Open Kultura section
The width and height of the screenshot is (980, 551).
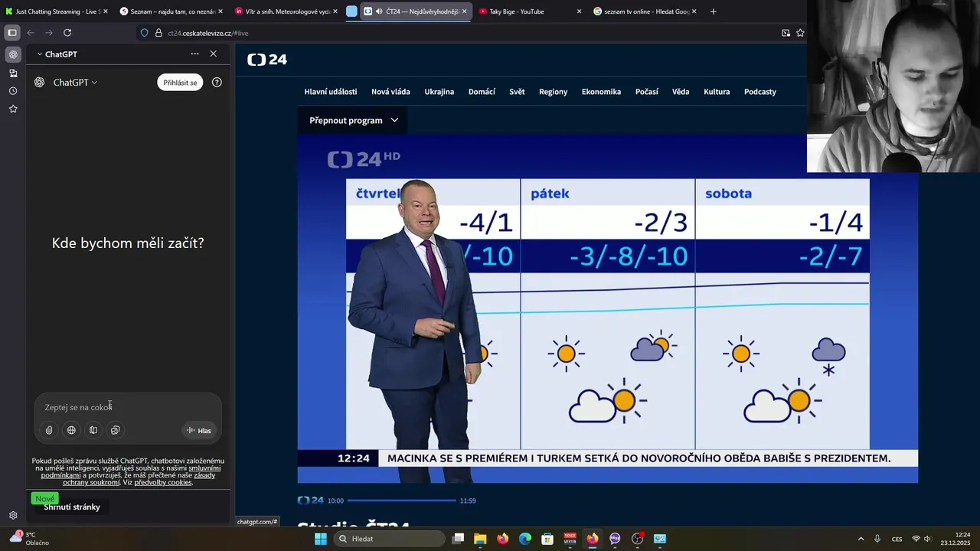717,92
